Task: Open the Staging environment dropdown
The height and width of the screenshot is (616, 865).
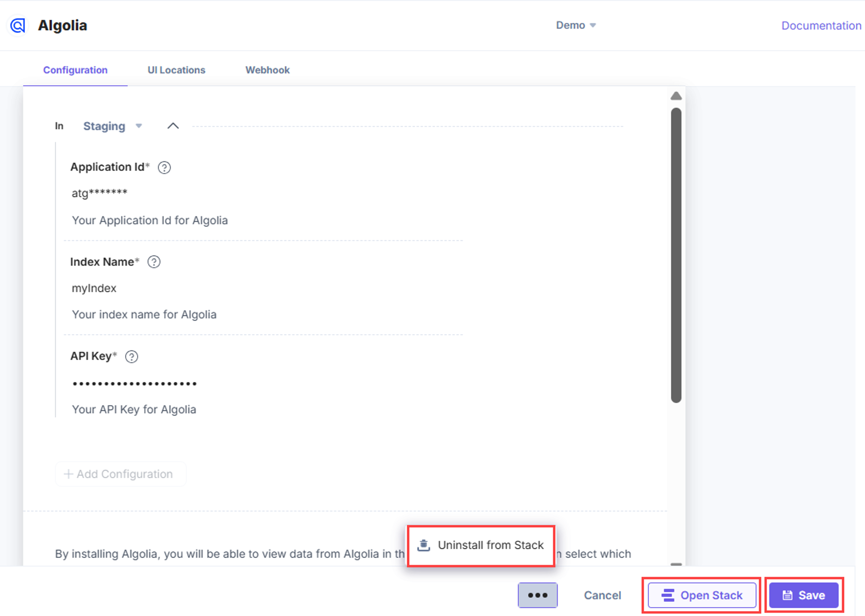Action: (113, 126)
